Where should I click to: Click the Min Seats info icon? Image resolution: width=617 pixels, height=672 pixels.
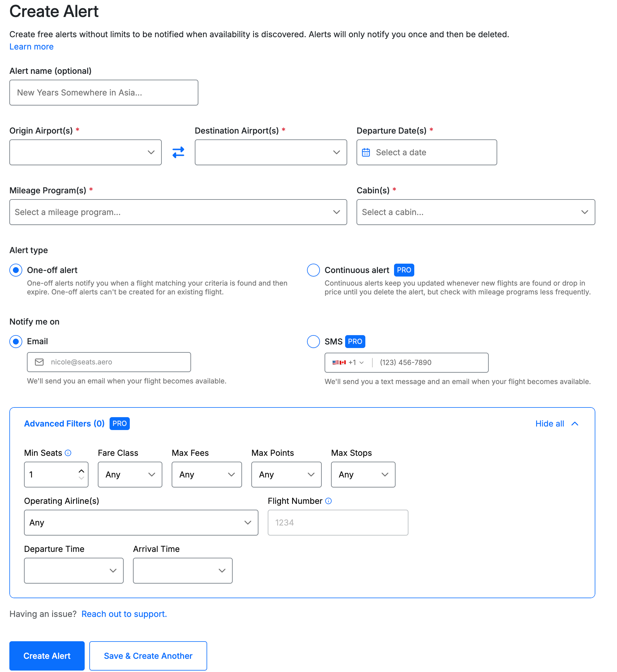pyautogui.click(x=68, y=453)
